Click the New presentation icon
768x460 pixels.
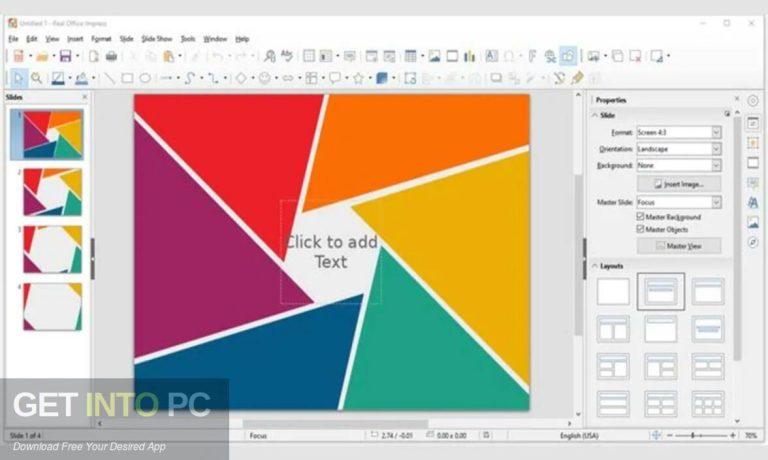(19, 56)
